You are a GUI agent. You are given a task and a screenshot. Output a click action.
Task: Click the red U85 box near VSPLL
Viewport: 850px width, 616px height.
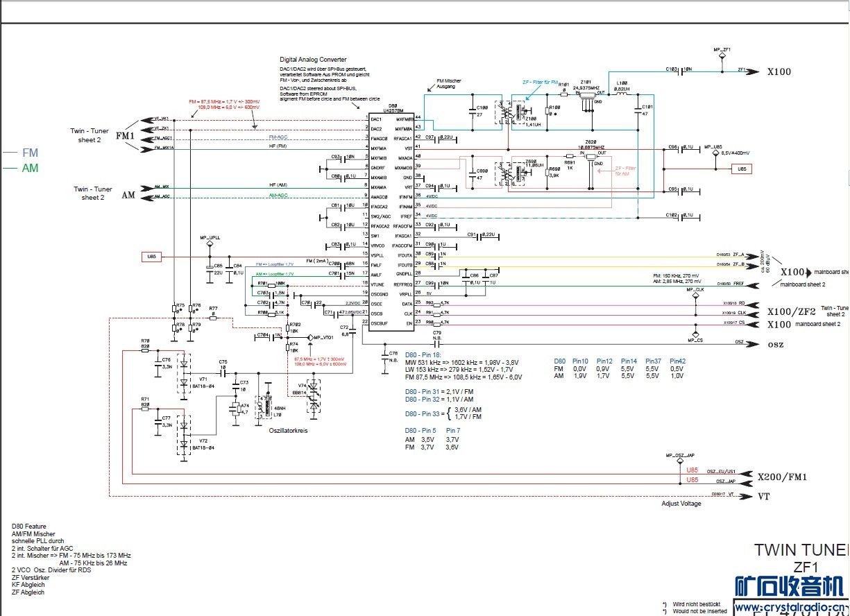tap(151, 257)
